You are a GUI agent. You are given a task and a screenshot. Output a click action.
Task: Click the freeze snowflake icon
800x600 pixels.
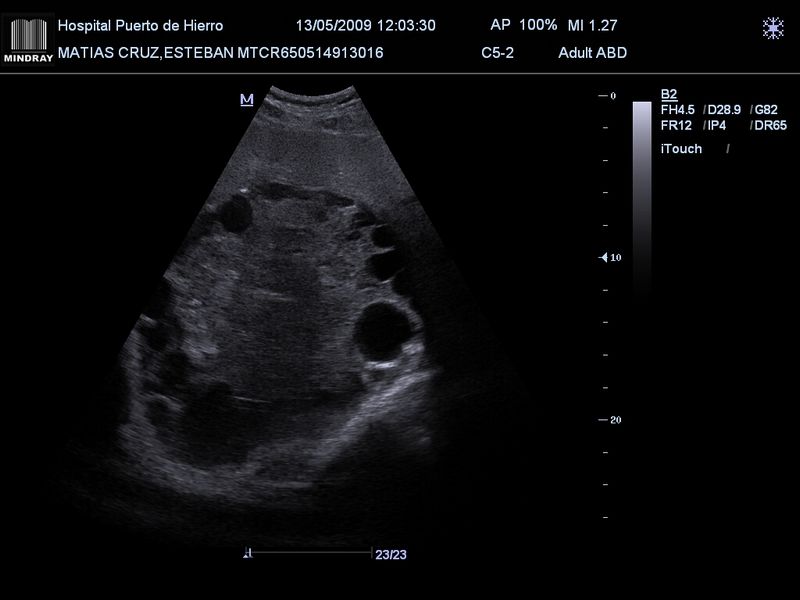pos(773,28)
